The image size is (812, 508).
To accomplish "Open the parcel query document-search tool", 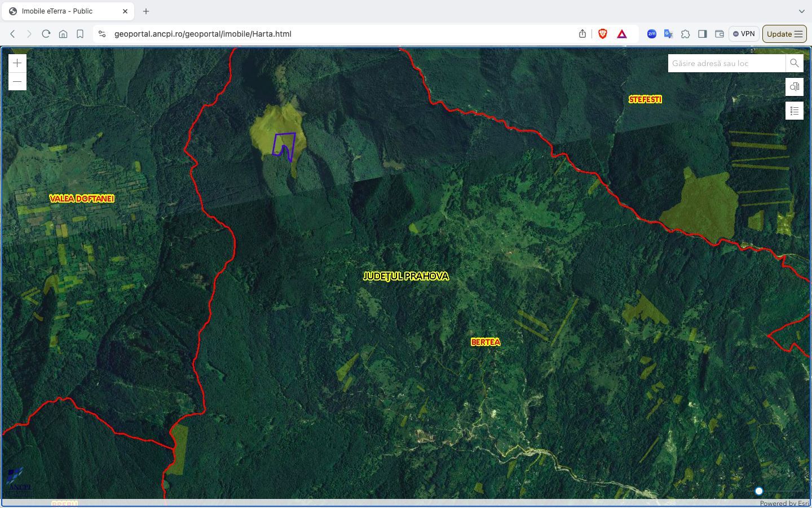I will tap(795, 87).
